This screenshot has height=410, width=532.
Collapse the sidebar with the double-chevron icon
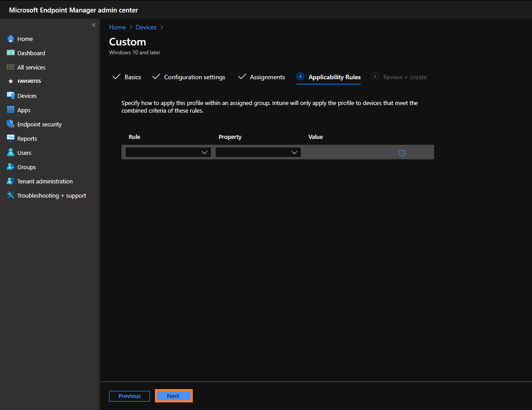click(x=94, y=25)
